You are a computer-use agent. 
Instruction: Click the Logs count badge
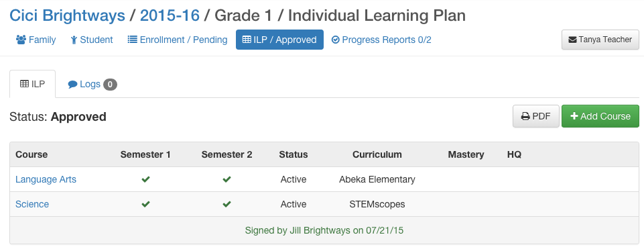point(110,85)
